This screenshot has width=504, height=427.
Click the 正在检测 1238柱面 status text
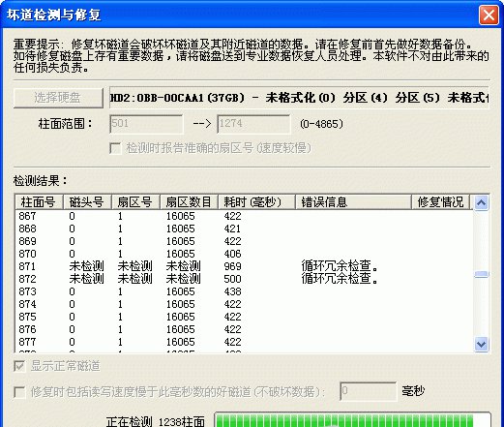156,421
